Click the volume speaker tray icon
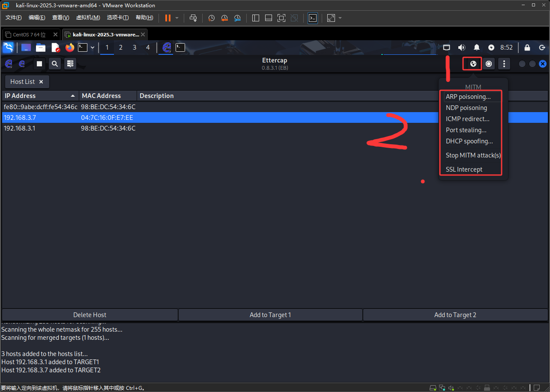The width and height of the screenshot is (550, 392). (x=462, y=48)
